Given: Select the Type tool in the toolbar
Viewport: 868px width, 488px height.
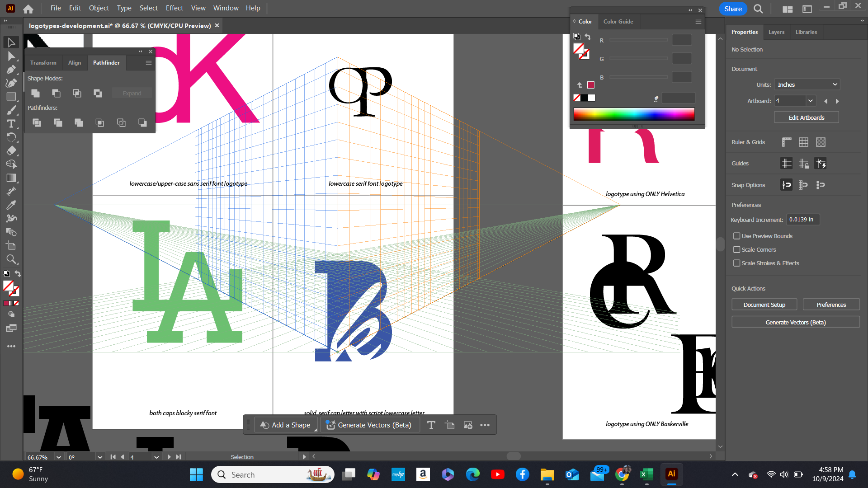Looking at the screenshot, I should click(x=11, y=123).
